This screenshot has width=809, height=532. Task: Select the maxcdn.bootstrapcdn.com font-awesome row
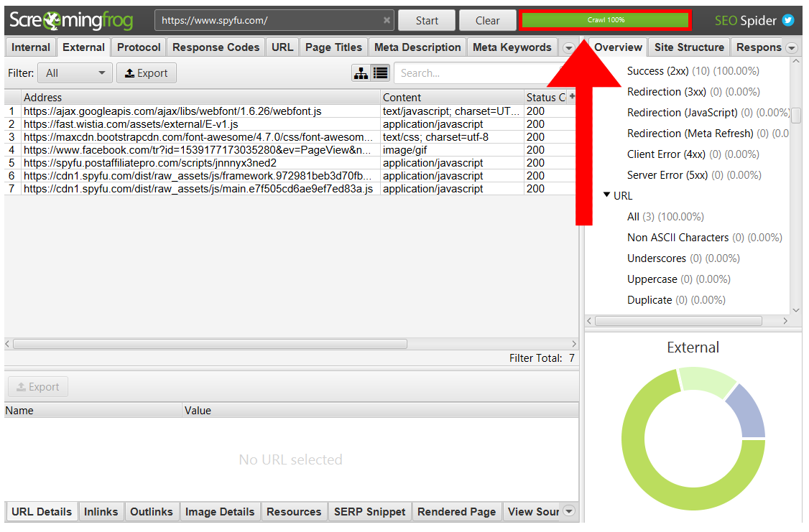290,137
